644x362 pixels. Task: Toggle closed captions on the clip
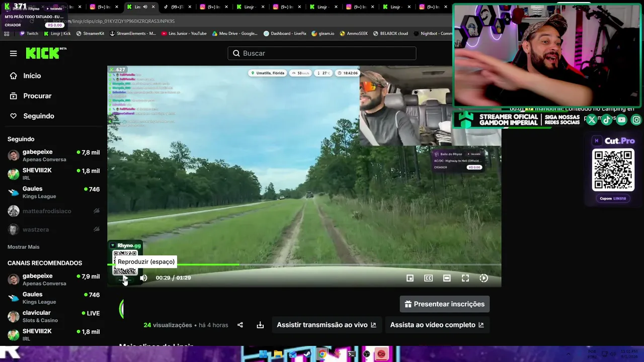click(x=428, y=278)
